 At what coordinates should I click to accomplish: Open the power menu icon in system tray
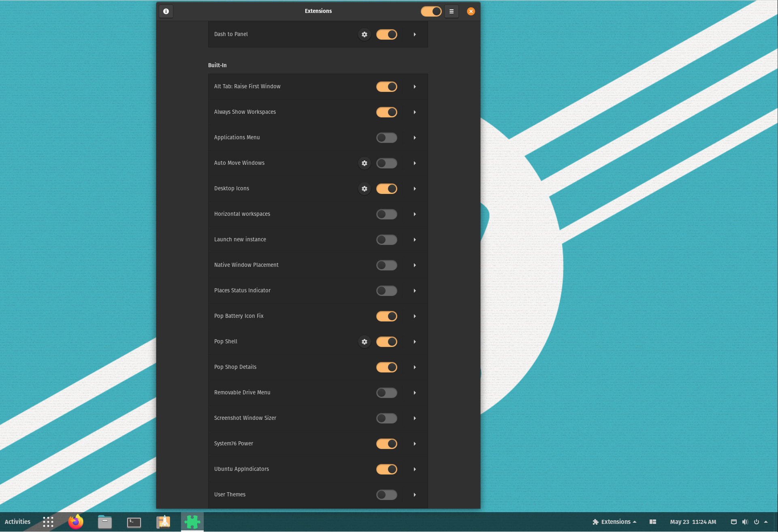(x=756, y=522)
